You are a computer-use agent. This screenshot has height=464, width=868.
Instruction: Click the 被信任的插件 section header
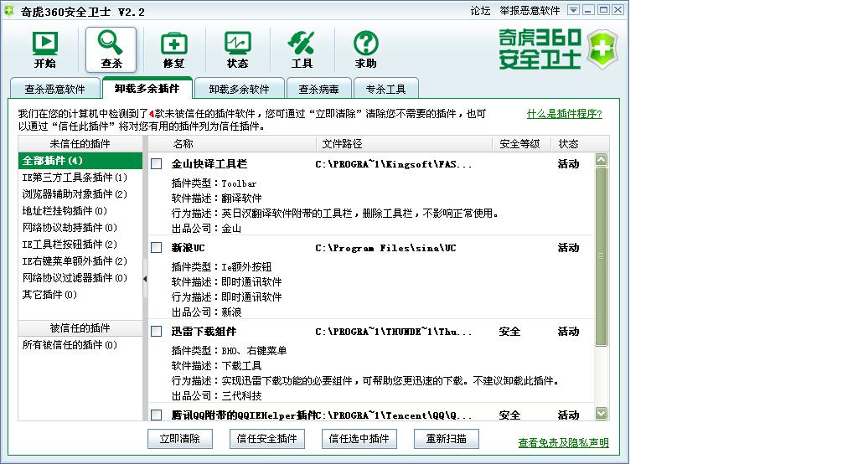click(80, 327)
